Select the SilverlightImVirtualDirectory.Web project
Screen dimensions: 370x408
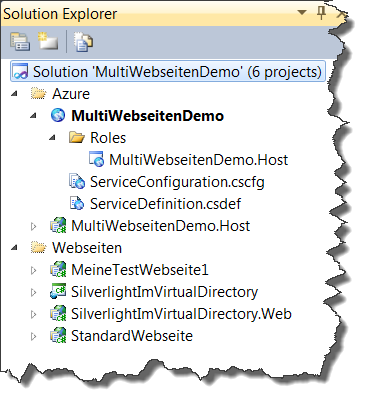coord(181,314)
